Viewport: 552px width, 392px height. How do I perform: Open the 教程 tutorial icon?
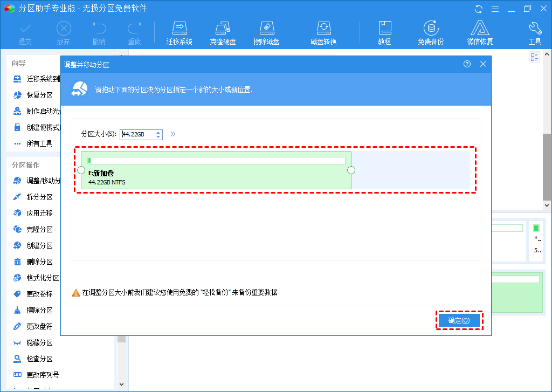click(384, 34)
